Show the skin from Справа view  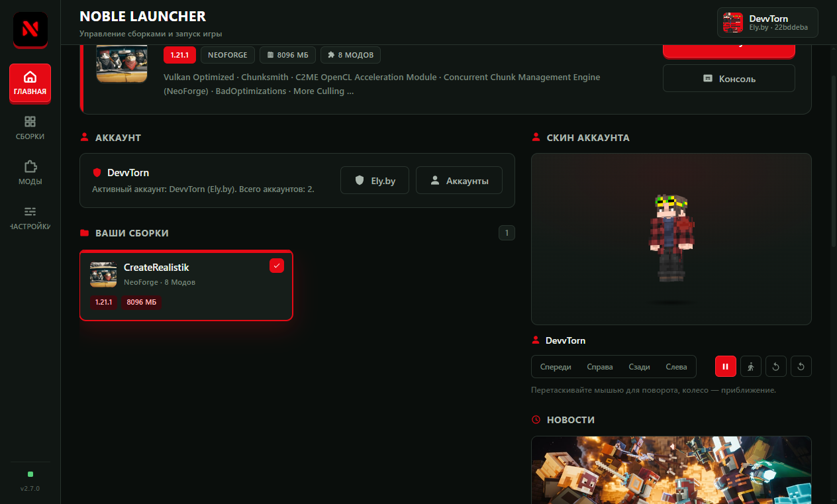tap(600, 367)
